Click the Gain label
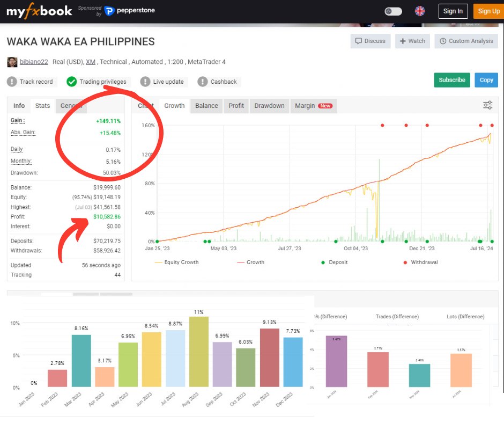Screen dimensions: 504x423 tap(18, 120)
